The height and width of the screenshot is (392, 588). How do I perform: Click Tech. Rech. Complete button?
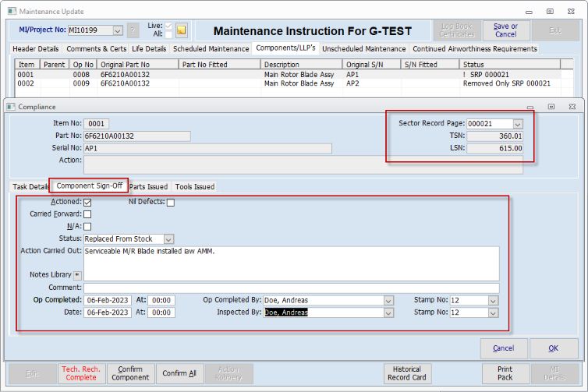point(81,373)
